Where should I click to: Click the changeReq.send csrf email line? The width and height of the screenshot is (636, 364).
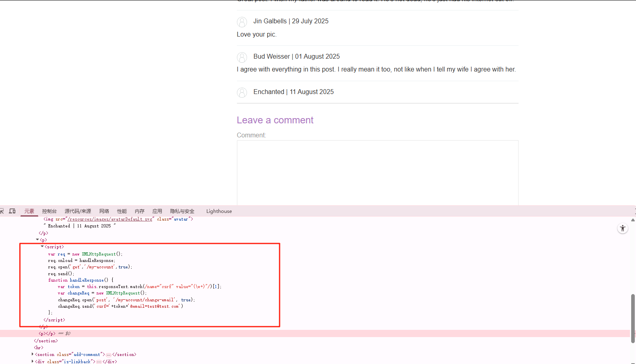121,306
